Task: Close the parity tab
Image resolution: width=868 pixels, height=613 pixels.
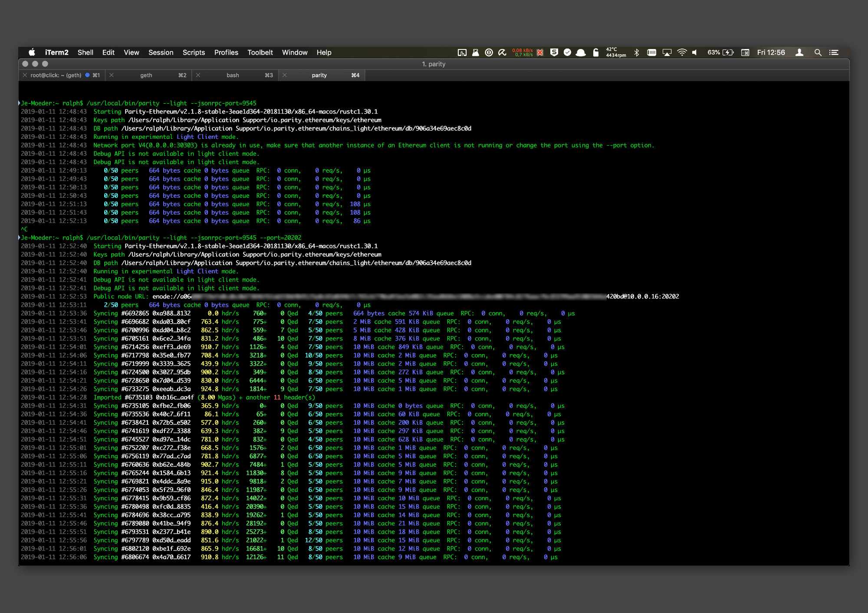Action: tap(285, 75)
